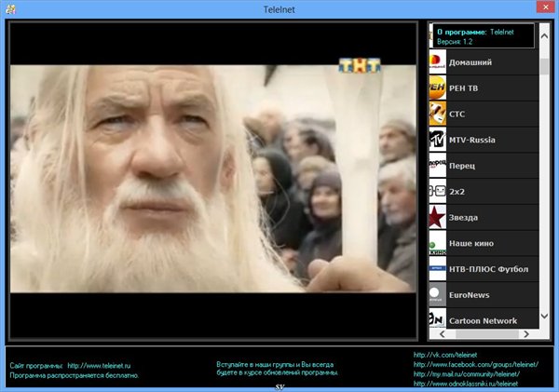Click scroll down arrow of channel list
Image resolution: width=559 pixels, height=392 pixels.
pyautogui.click(x=544, y=316)
